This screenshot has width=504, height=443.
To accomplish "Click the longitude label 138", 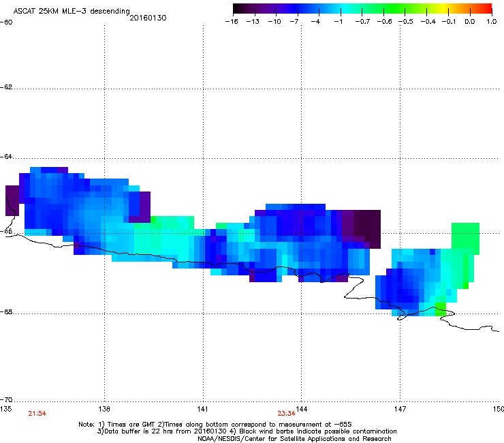I will (x=104, y=409).
